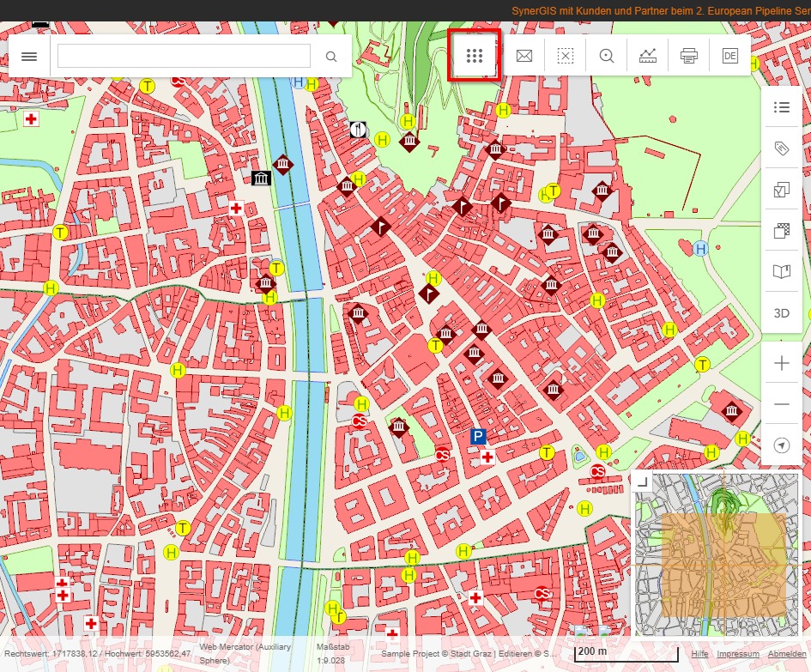Zoom in with the plus button
811x672 pixels.
click(781, 363)
